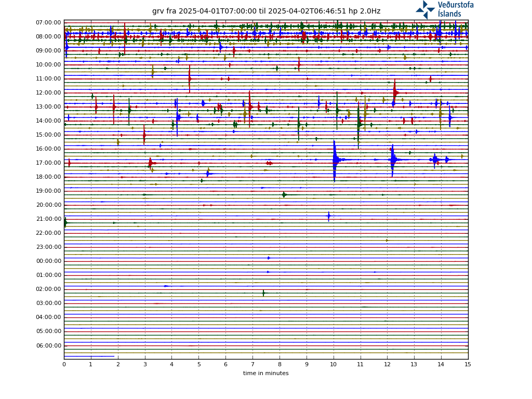The height and width of the screenshot is (399, 532).
Task: Select the 06:00:00 time label
Action: point(48,345)
